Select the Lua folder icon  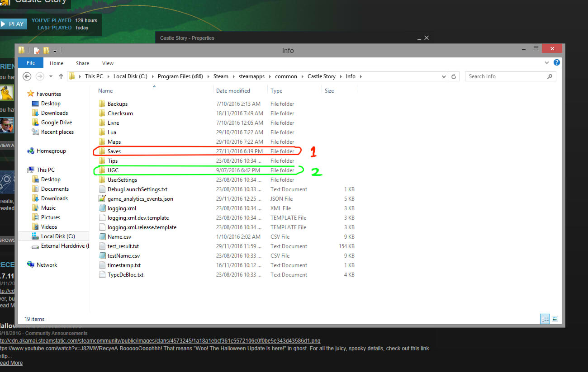[x=102, y=132]
